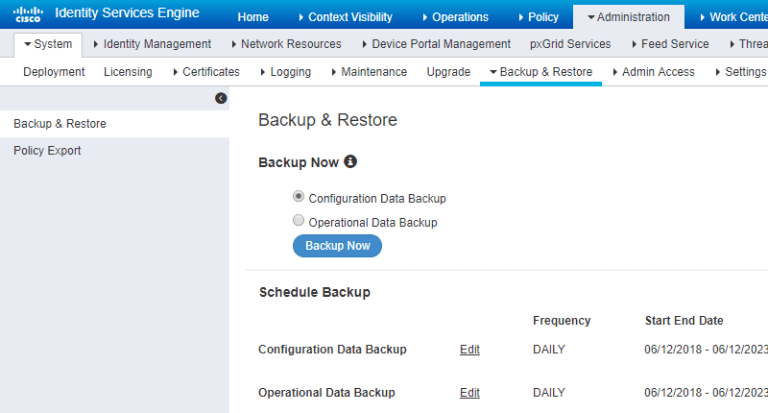Open the Backup Now info icon
The width and height of the screenshot is (768, 413).
click(350, 161)
